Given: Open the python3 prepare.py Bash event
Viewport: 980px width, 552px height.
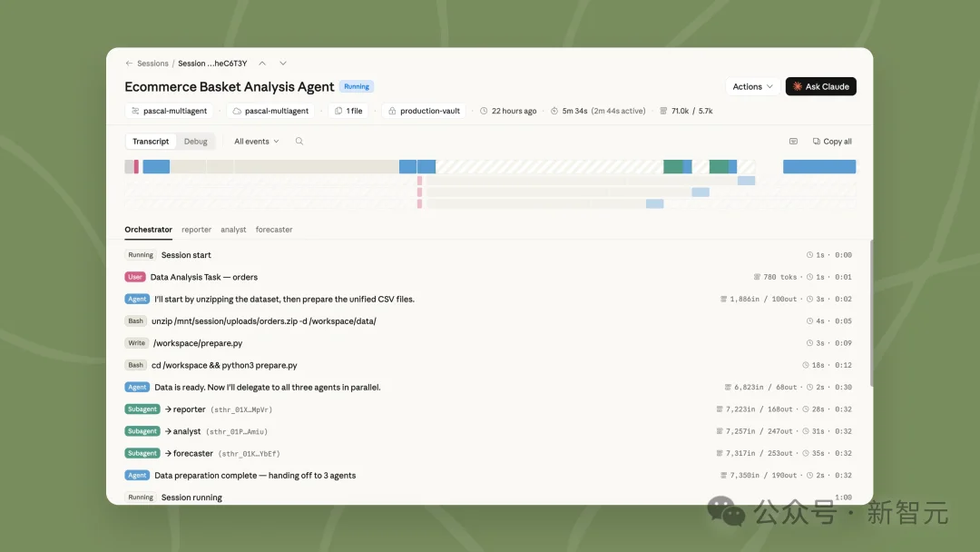Looking at the screenshot, I should tap(488, 365).
